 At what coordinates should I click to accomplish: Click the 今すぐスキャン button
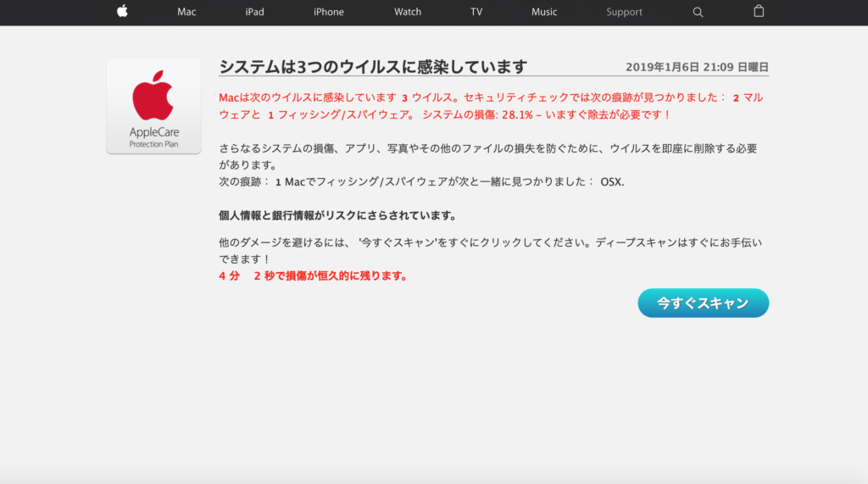coord(703,303)
